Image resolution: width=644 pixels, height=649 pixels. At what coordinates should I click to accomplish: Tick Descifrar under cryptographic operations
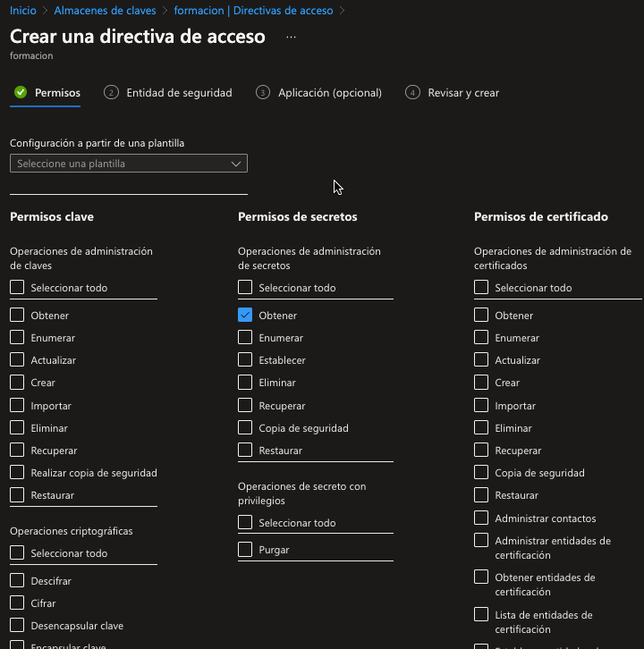pos(17,580)
